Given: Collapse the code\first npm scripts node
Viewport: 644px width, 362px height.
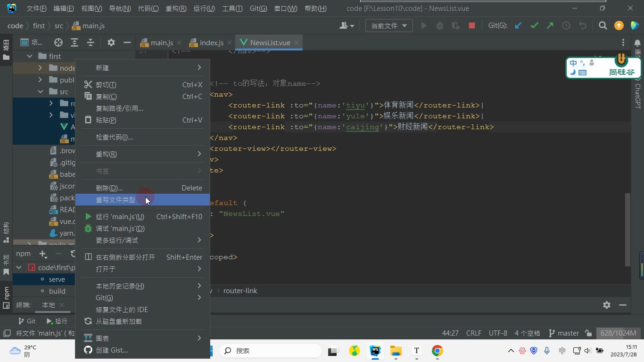Looking at the screenshot, I should 19,267.
